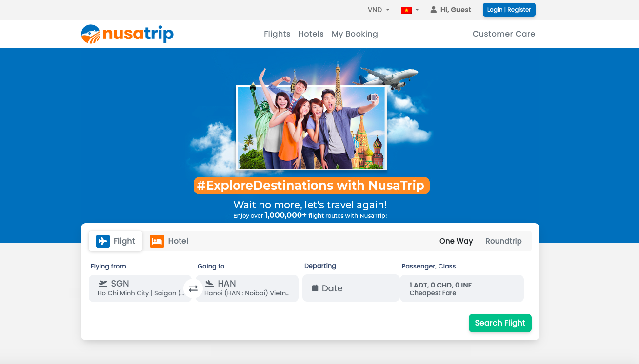The width and height of the screenshot is (639, 364).
Task: Click the Search Flight button
Action: (500, 323)
